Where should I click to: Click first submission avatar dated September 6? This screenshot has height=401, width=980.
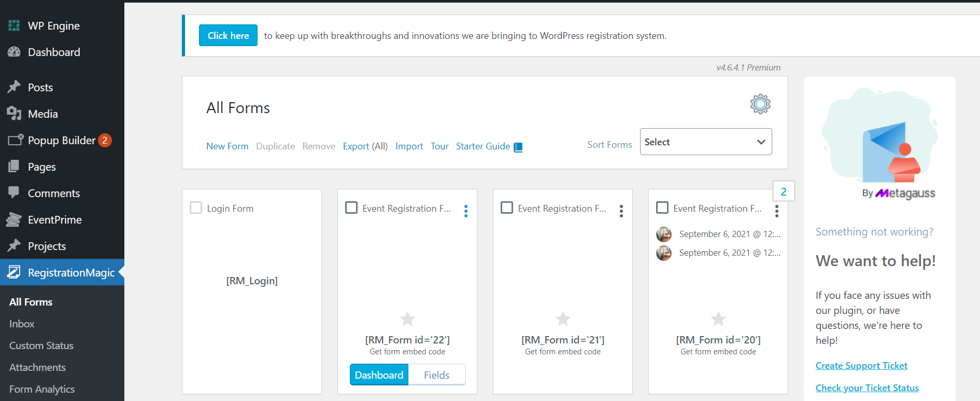(x=664, y=234)
